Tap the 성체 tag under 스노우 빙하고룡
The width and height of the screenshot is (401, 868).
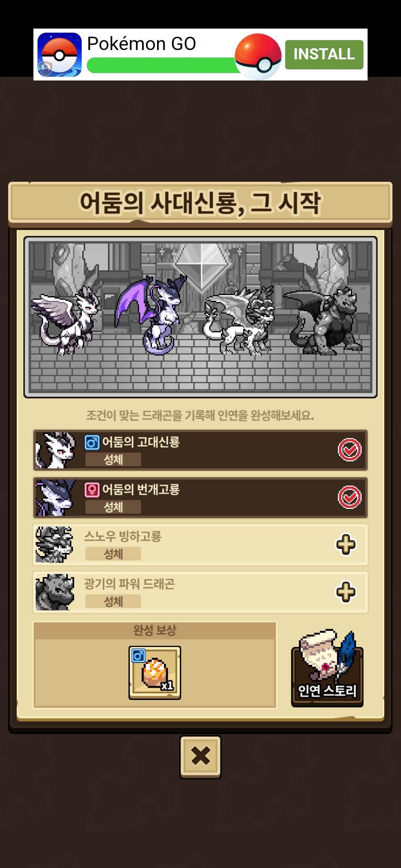[113, 554]
